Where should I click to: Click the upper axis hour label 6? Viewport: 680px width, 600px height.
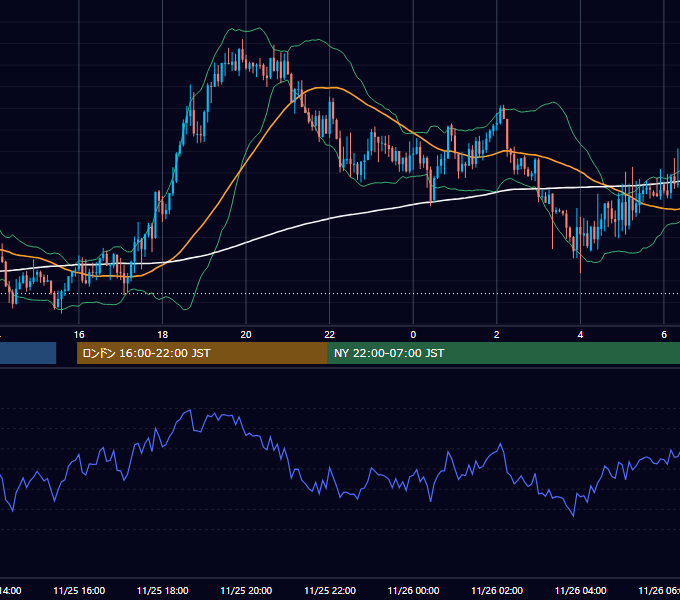tap(664, 335)
